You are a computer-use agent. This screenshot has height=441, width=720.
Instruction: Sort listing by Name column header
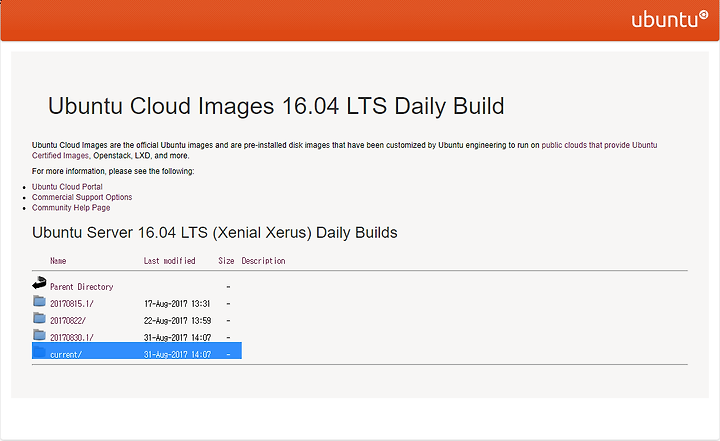tap(58, 261)
